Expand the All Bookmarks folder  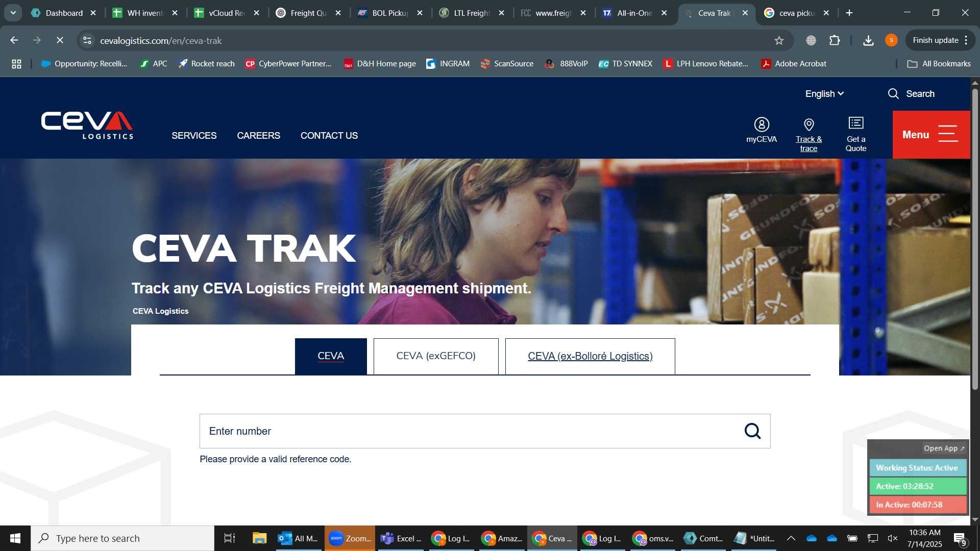pos(939,64)
